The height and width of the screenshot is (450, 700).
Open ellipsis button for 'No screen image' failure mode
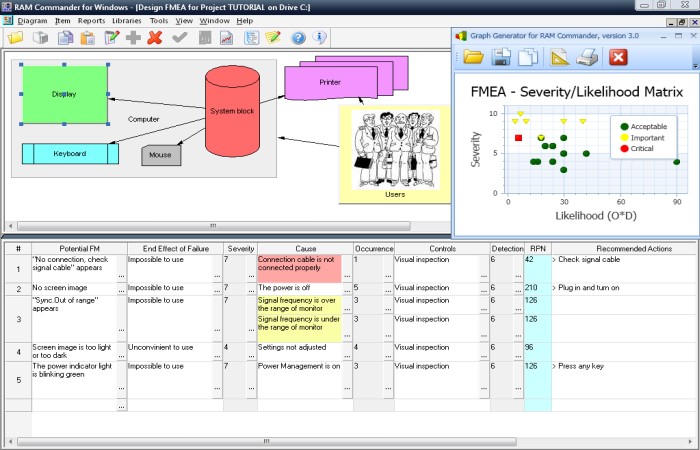[121, 291]
